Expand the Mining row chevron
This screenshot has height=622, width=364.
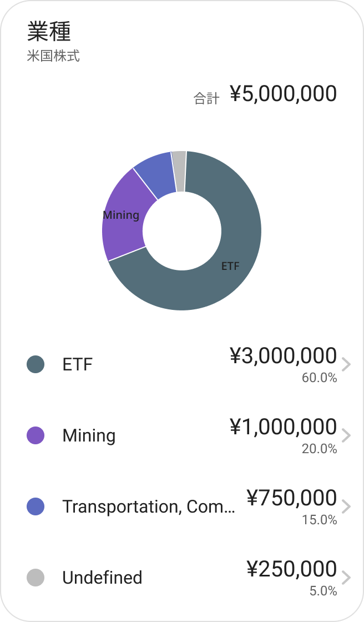click(346, 435)
